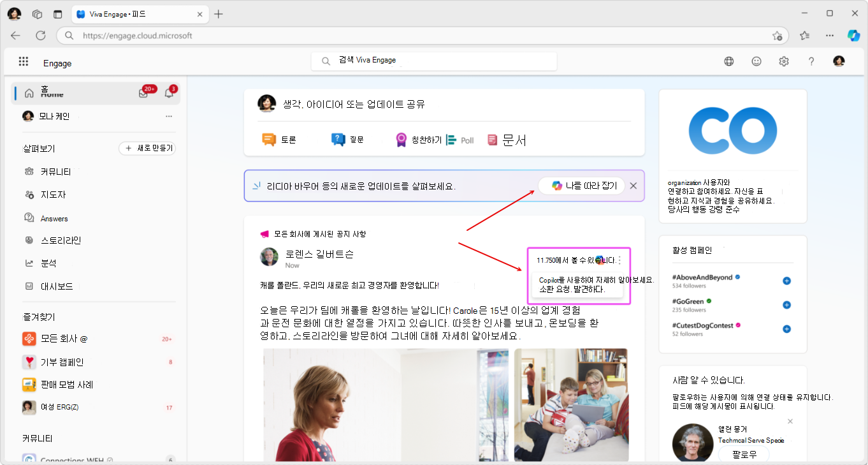Reload the page with refresh icon
The width and height of the screenshot is (868, 465).
point(41,36)
